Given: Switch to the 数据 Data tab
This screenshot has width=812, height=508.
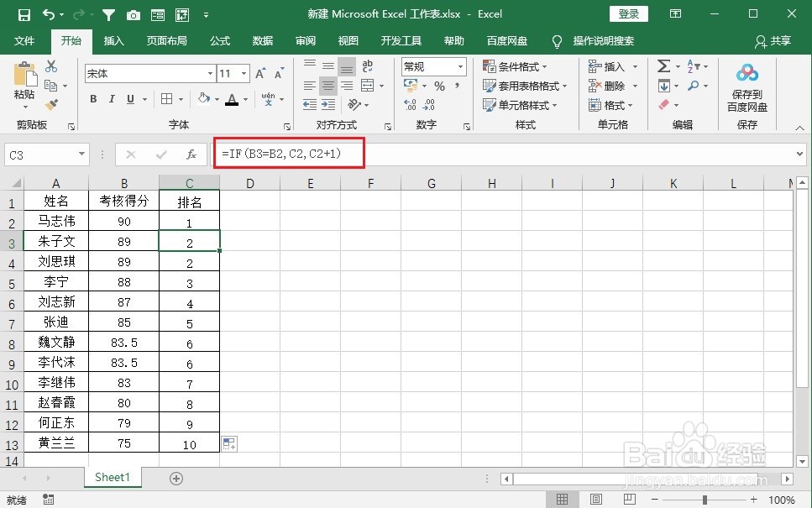Looking at the screenshot, I should pyautogui.click(x=263, y=41).
